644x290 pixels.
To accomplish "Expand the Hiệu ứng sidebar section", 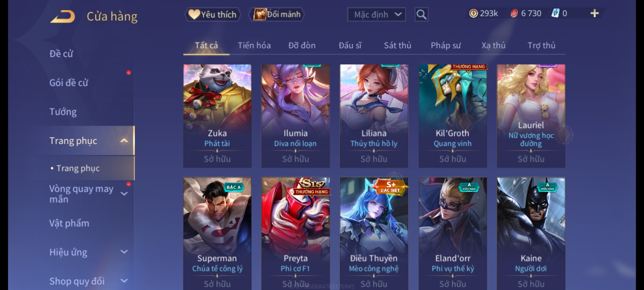I will [124, 252].
